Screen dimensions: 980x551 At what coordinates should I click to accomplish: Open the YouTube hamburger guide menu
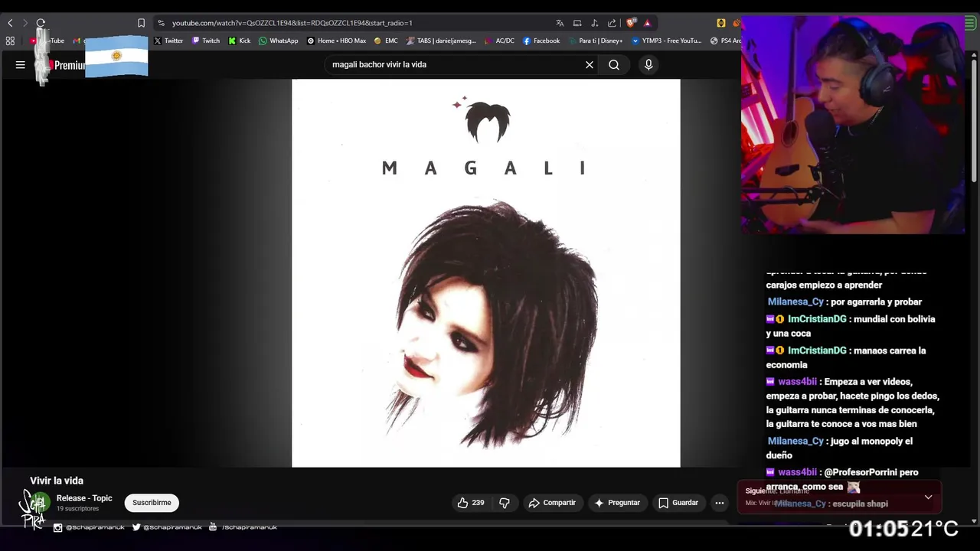pos(21,65)
